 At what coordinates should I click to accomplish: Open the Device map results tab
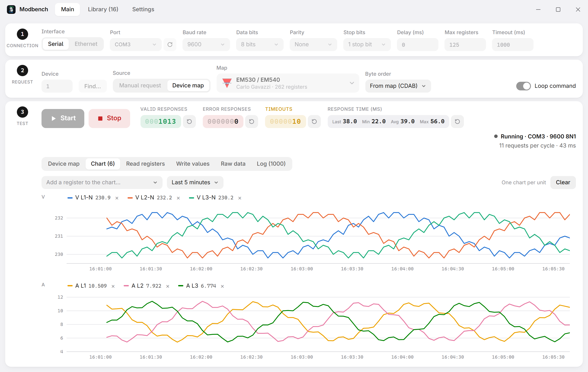point(64,164)
